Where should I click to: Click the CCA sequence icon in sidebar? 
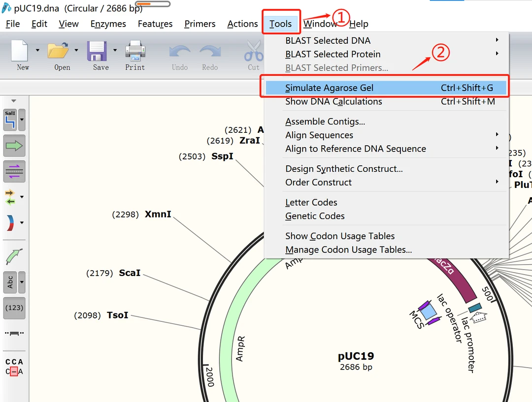pyautogui.click(x=14, y=367)
